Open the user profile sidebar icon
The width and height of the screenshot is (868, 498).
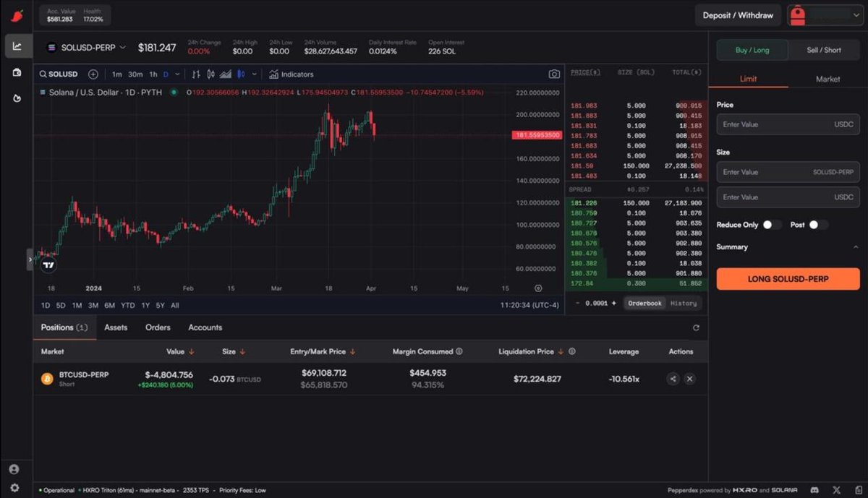pyautogui.click(x=14, y=469)
